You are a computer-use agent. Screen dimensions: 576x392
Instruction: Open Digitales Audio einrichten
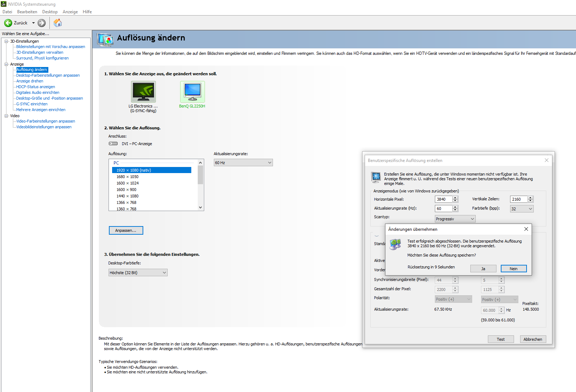(x=38, y=92)
